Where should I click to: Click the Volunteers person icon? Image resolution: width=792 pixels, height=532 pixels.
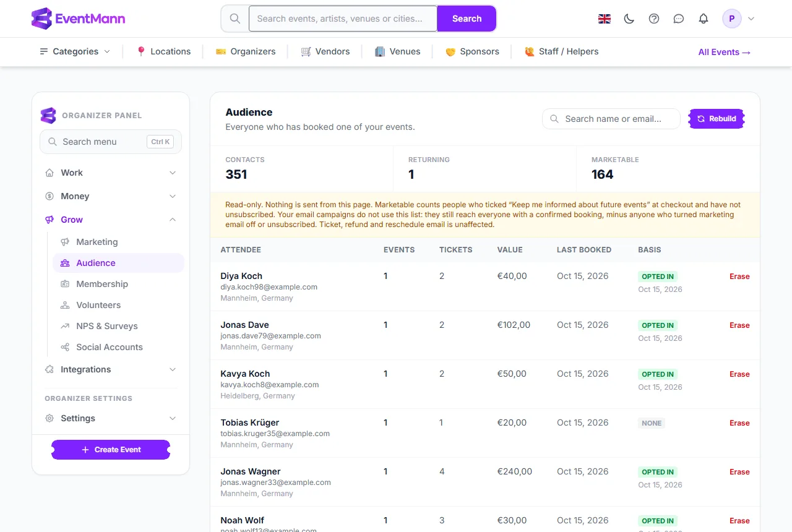[65, 305]
